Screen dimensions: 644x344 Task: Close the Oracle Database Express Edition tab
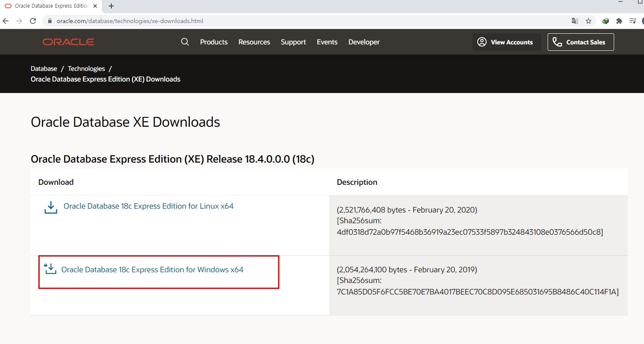[x=95, y=6]
